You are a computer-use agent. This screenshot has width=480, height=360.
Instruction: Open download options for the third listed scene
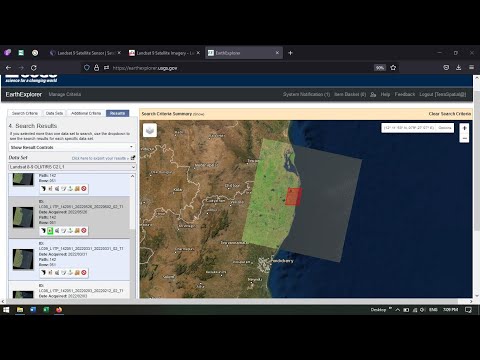tap(70, 273)
